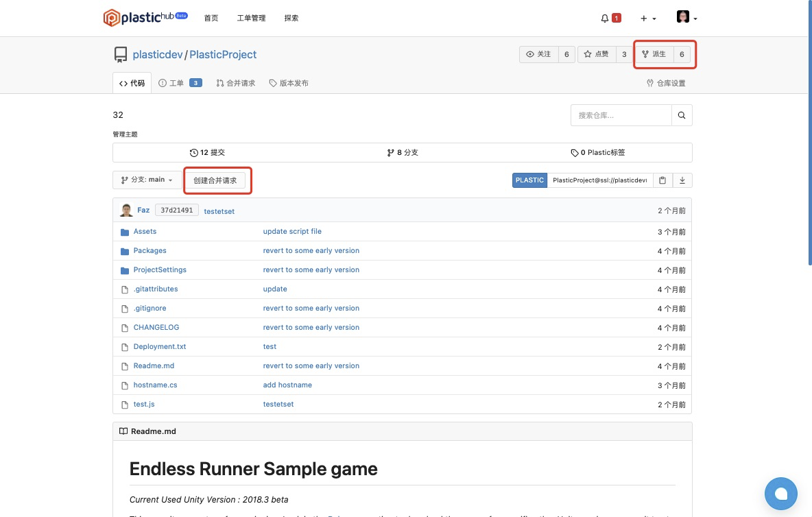Click 管理主题 manage topics

click(x=125, y=134)
